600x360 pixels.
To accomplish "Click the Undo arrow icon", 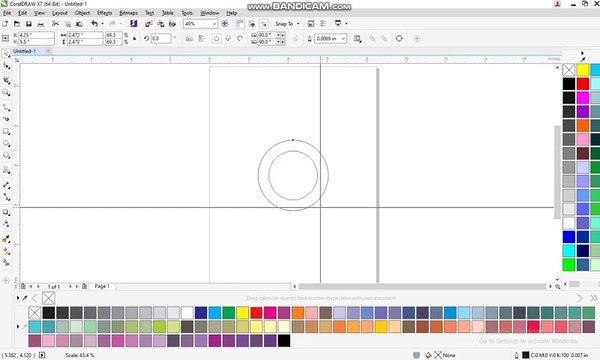I will coord(95,24).
